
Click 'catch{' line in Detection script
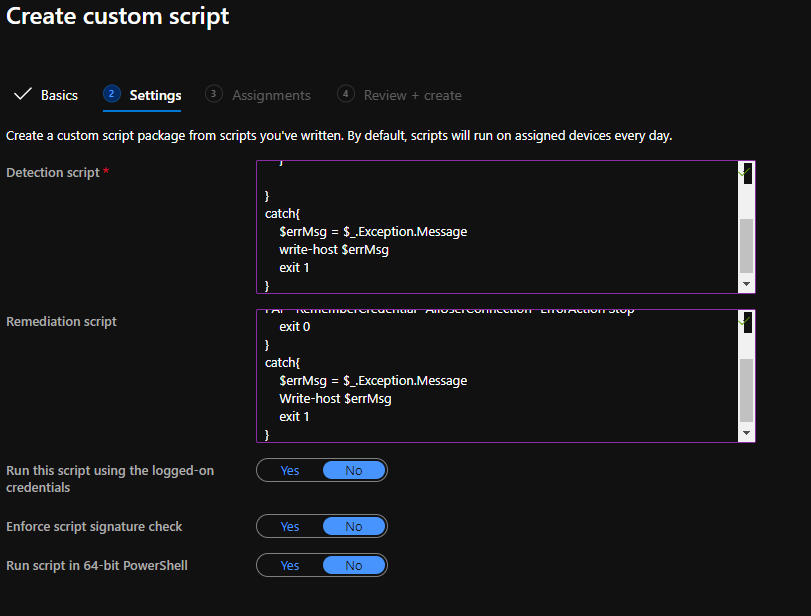pyautogui.click(x=282, y=214)
